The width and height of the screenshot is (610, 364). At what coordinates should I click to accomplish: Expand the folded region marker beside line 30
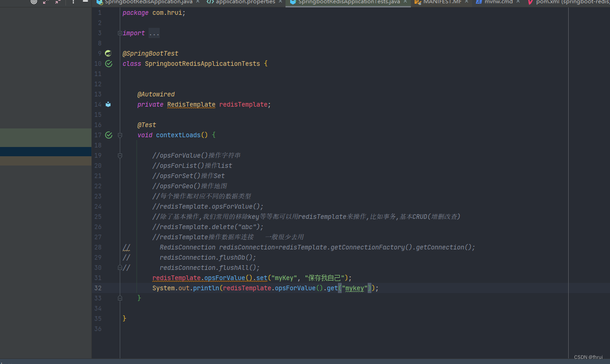pyautogui.click(x=120, y=268)
